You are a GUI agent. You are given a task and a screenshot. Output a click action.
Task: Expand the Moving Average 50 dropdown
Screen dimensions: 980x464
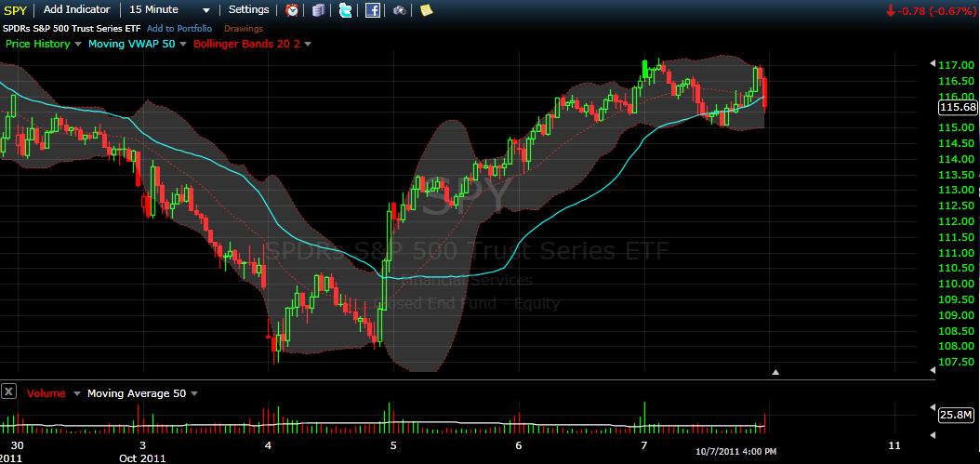[193, 394]
